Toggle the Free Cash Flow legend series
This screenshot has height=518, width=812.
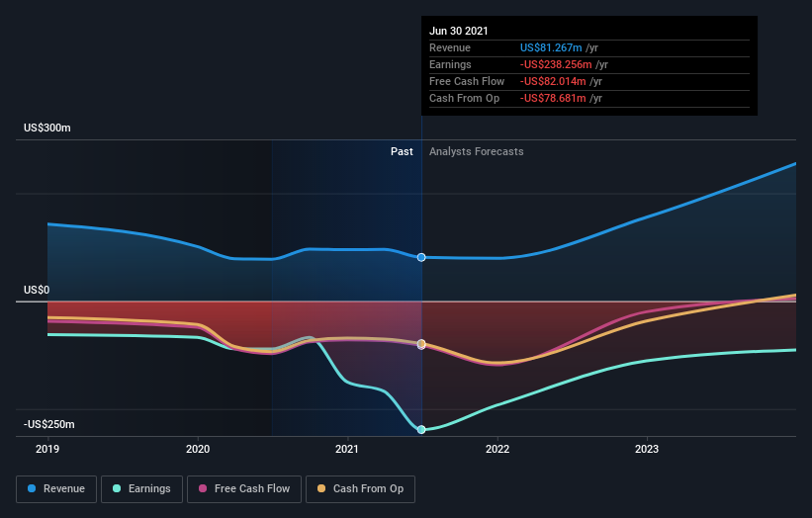pyautogui.click(x=244, y=489)
